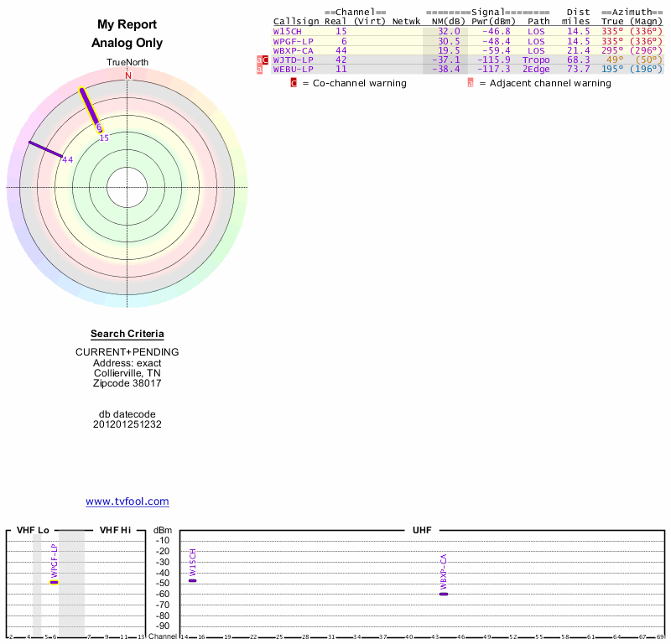Click the adjacent channel warning icon beside WEBU-LP
Viewport: 671px width, 644px height.
[259, 69]
